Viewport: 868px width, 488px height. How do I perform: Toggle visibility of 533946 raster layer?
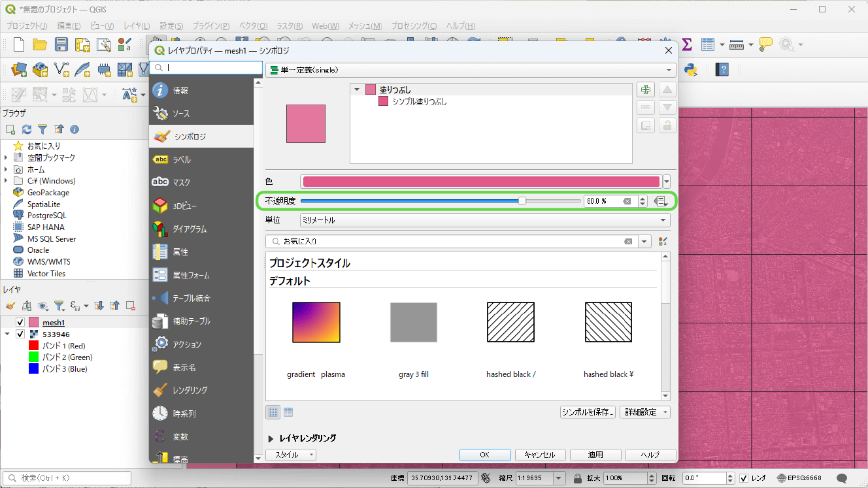coord(20,334)
